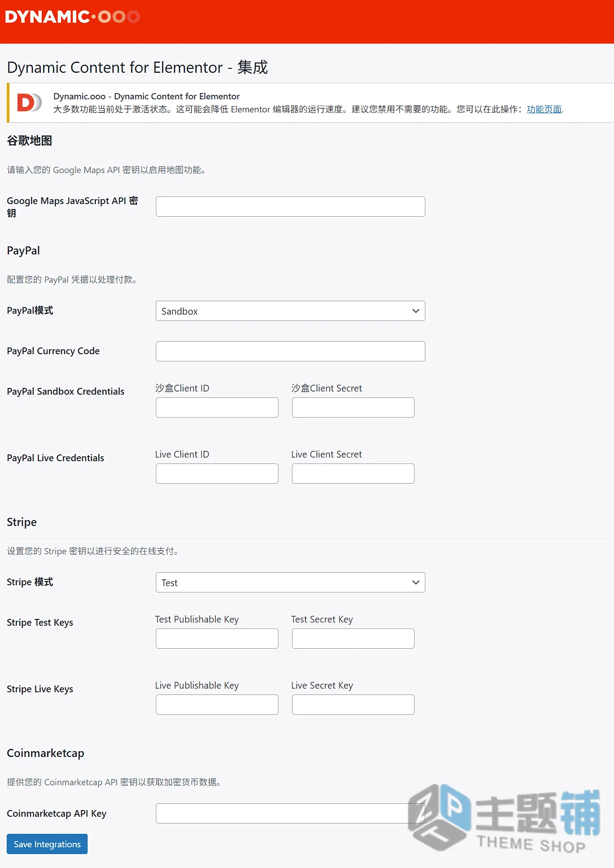Click the Stripe section heading

(22, 522)
